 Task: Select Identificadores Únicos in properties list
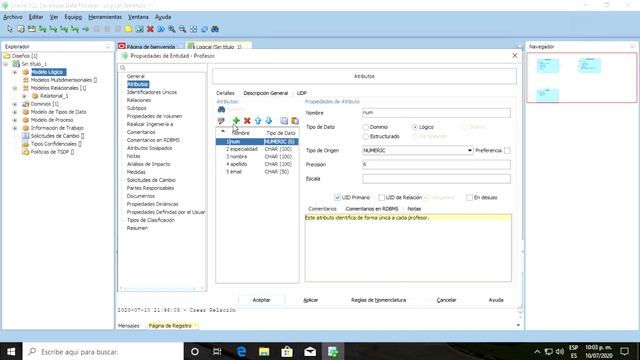[x=152, y=92]
